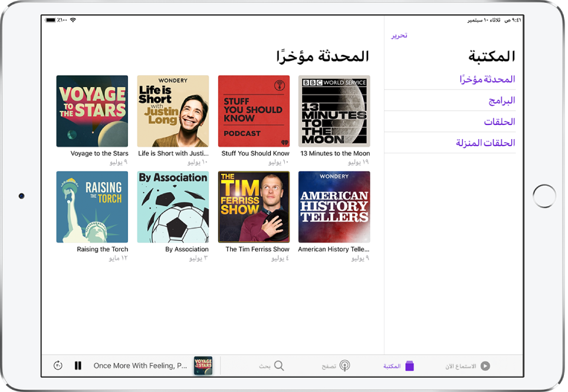Tap the pause icon in the mini player
The height and width of the screenshot is (392, 568).
78,365
